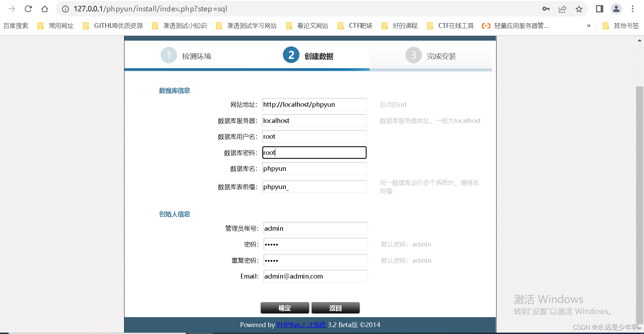Click the 数据库名 input field

click(x=314, y=168)
